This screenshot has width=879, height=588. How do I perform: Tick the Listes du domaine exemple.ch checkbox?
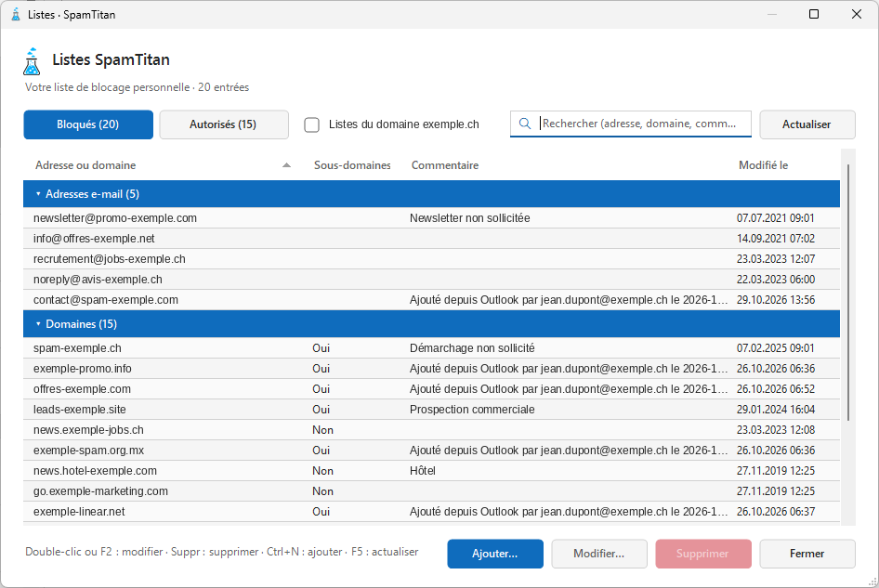point(311,124)
